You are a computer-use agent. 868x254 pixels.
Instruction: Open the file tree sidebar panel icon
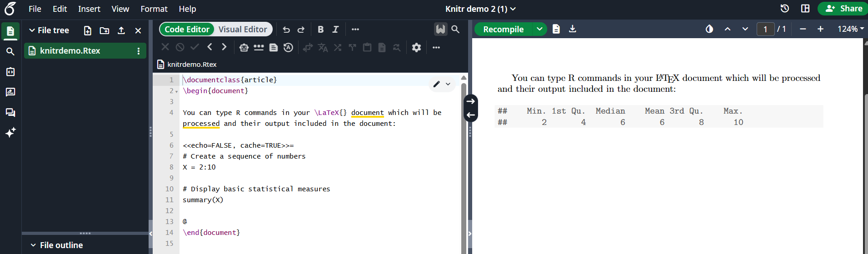click(x=10, y=31)
